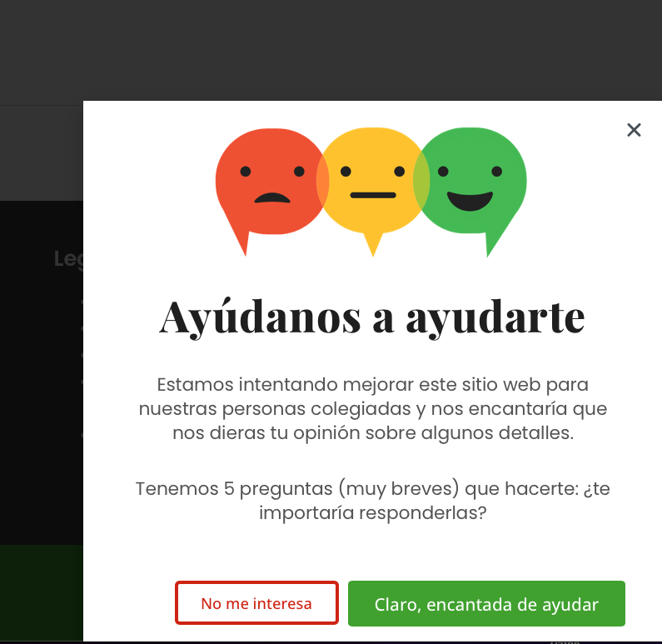
Task: Click the frowning mouth on red face
Action: [x=271, y=197]
